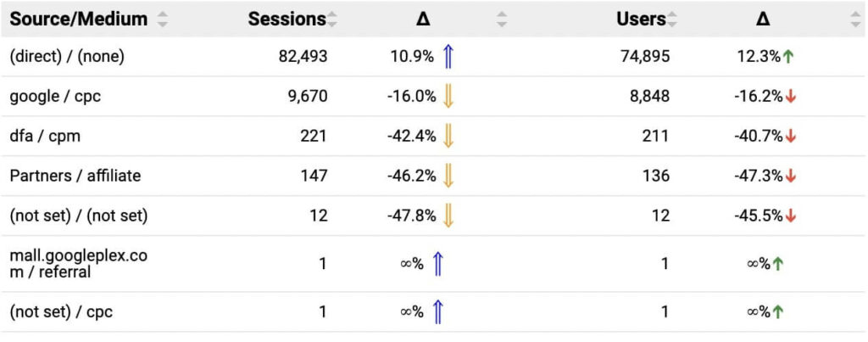Click the 82,493 sessions value
Image resolution: width=868 pixels, height=342 pixels.
tap(303, 57)
